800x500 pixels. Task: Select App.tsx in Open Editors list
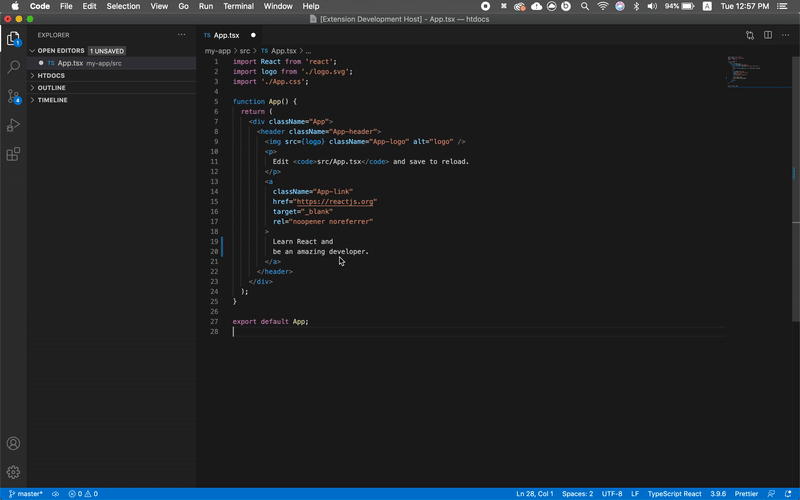tap(70, 63)
